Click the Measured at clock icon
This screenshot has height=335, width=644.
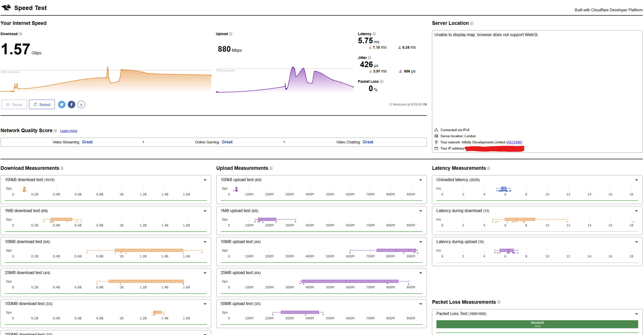click(x=390, y=104)
